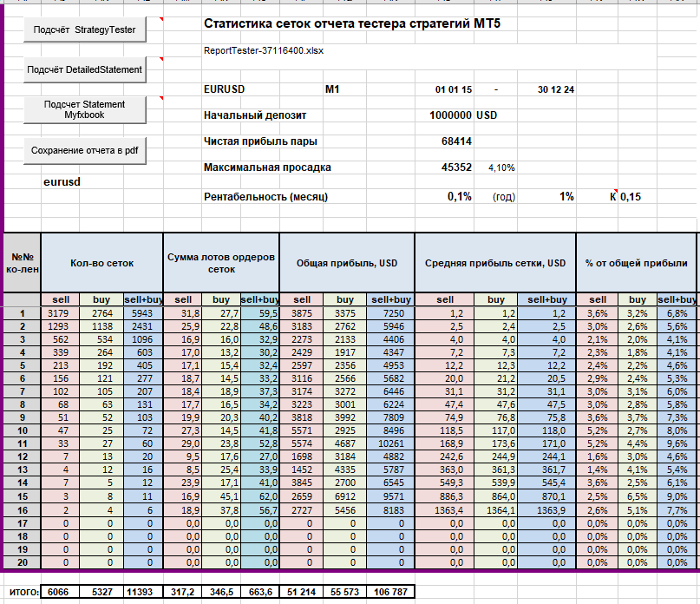Image resolution: width=700 pixels, height=604 pixels.
Task: Select row 16 average profit 1363,9
Action: [x=546, y=510]
